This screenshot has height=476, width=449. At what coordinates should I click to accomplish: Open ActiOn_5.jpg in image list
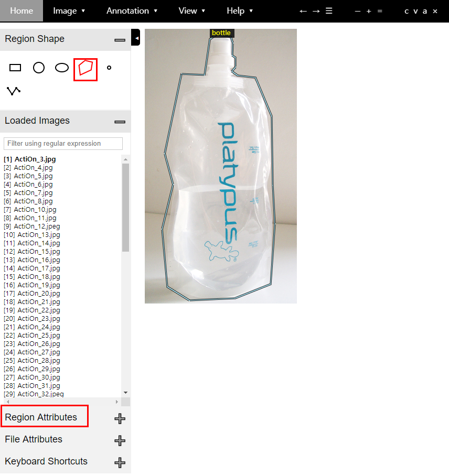coord(28,176)
